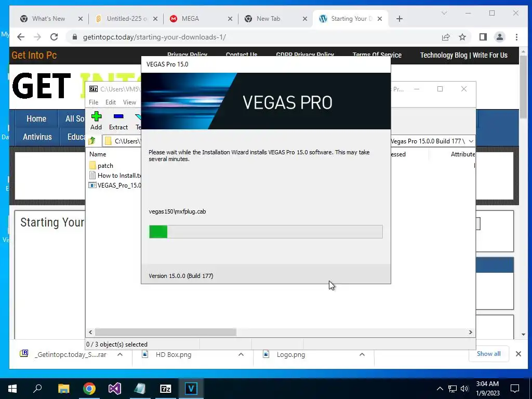This screenshot has height=399, width=532.
Task: Select How to Install text file
Action: [x=115, y=176]
